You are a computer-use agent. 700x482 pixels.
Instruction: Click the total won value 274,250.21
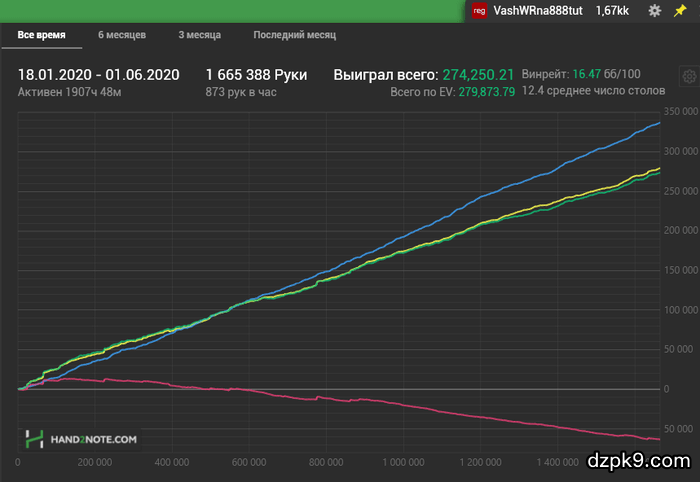[478, 75]
